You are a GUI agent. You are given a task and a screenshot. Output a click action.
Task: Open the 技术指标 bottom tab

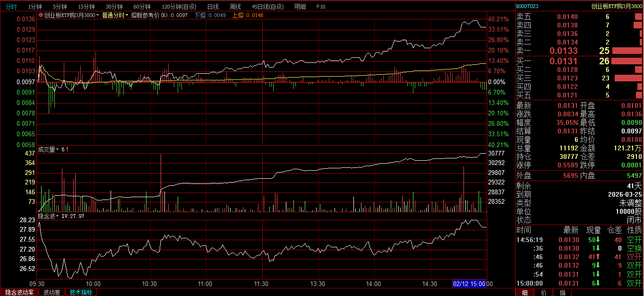point(81,292)
